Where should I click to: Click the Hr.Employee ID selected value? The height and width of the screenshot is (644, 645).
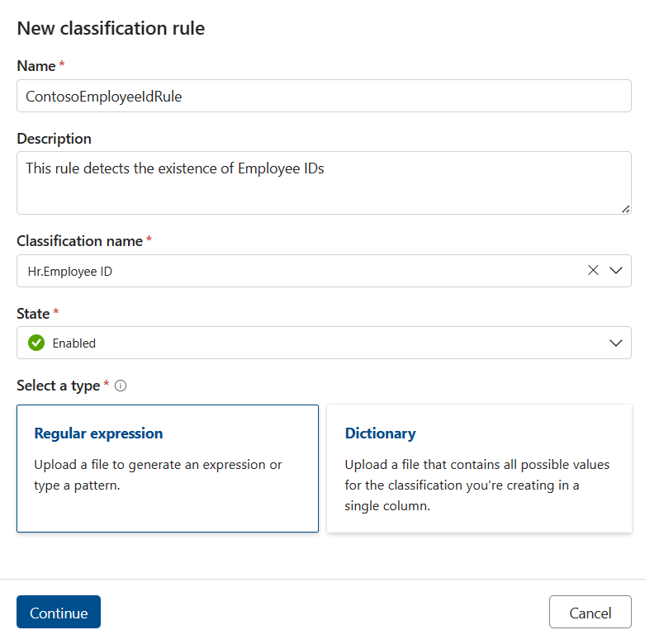70,272
